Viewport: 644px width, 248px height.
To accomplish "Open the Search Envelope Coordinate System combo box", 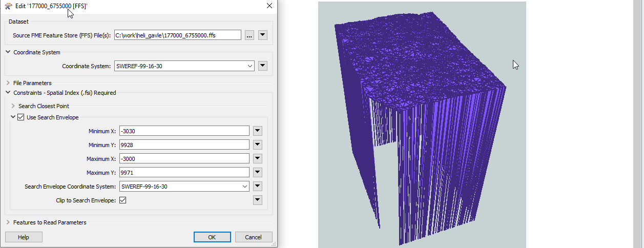I will (x=184, y=187).
